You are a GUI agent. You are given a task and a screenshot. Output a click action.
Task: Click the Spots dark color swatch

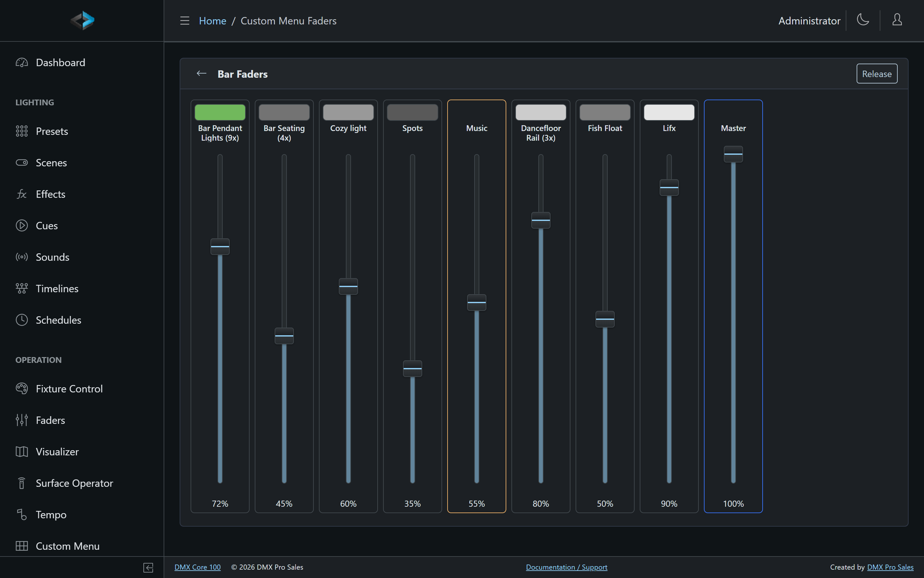tap(412, 112)
